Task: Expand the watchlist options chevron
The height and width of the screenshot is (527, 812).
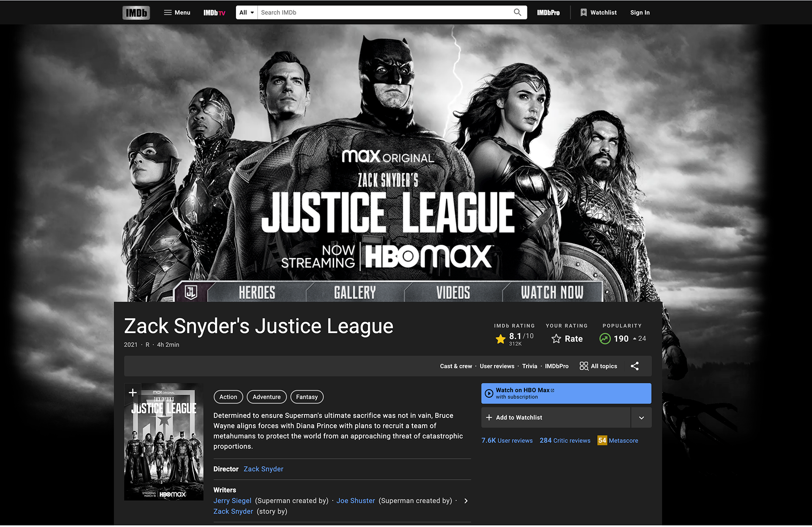Action: click(x=641, y=418)
